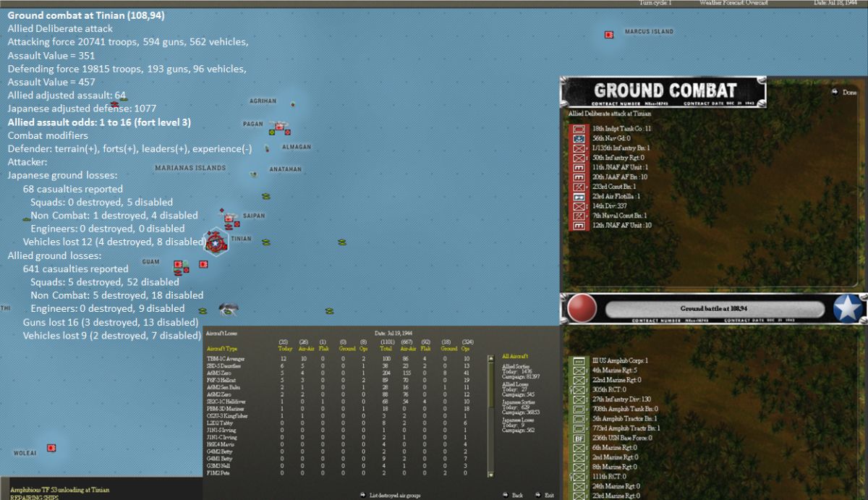Select the 708th Amphib Tank Bn icon
The height and width of the screenshot is (500, 868).
pyautogui.click(x=579, y=409)
